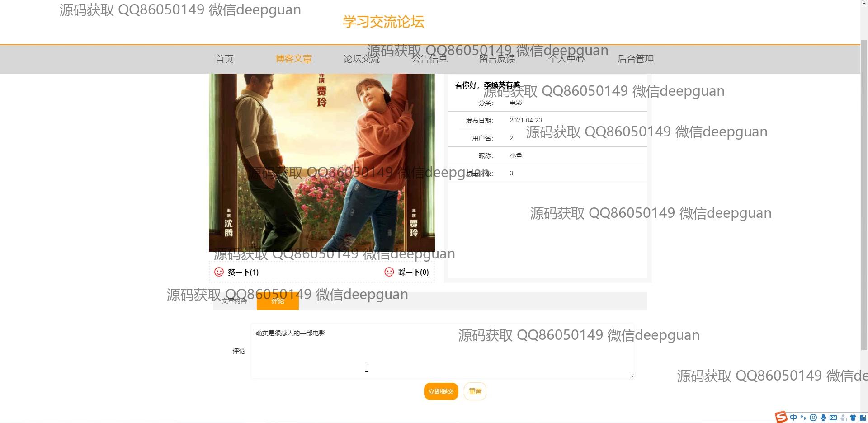The image size is (868, 423).
Task: Open the Sogou toolbox grid icon
Action: 863,418
